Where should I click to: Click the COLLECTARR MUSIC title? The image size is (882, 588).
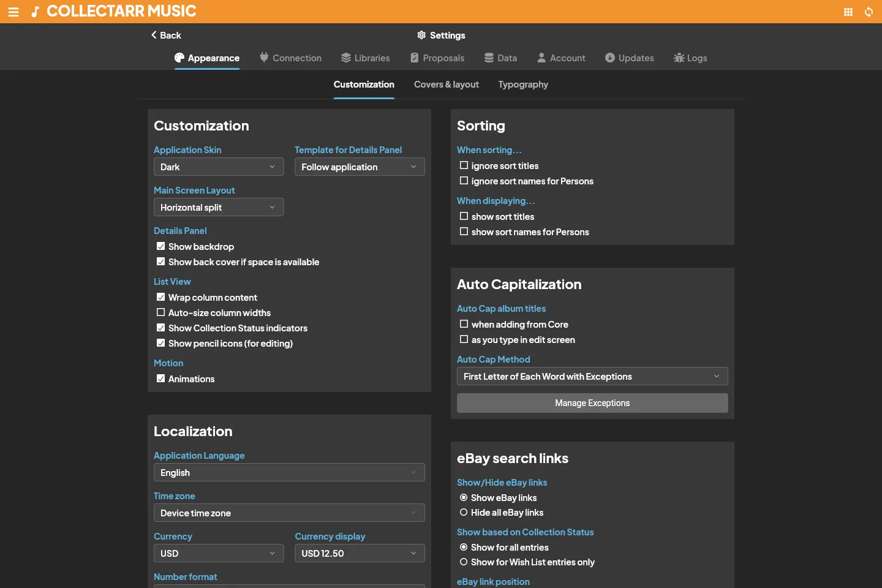click(121, 11)
